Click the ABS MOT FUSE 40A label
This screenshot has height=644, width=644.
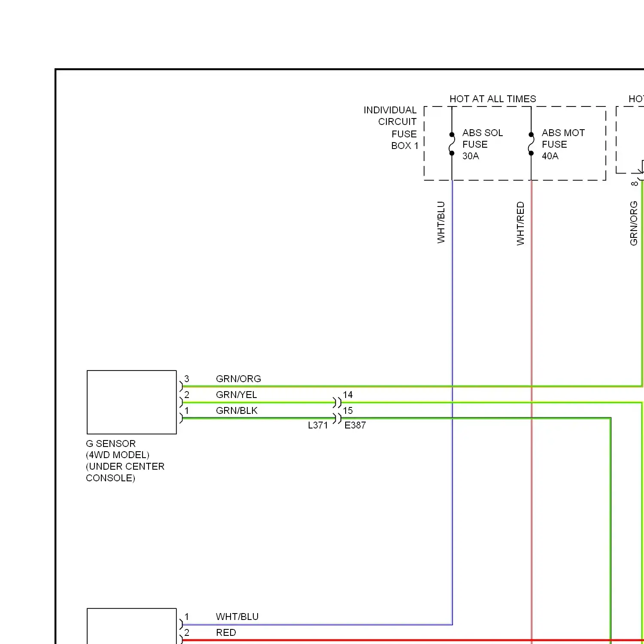point(563,144)
